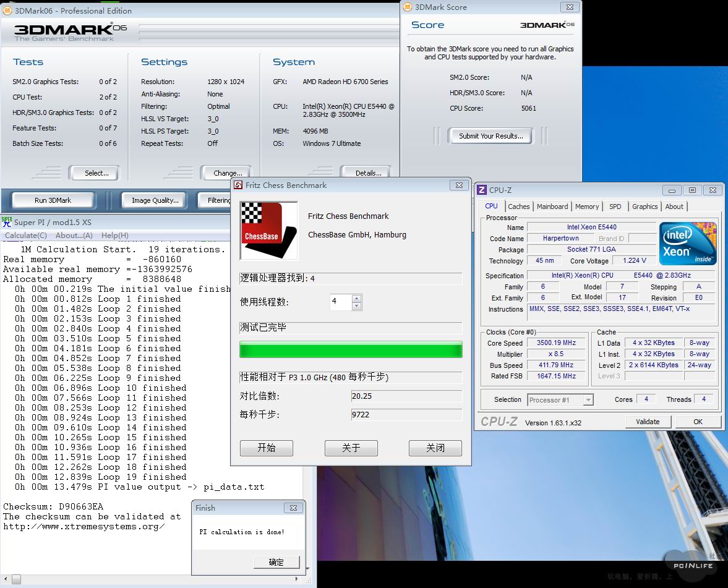
Task: Click the Change... button under Settings
Action: (x=228, y=173)
